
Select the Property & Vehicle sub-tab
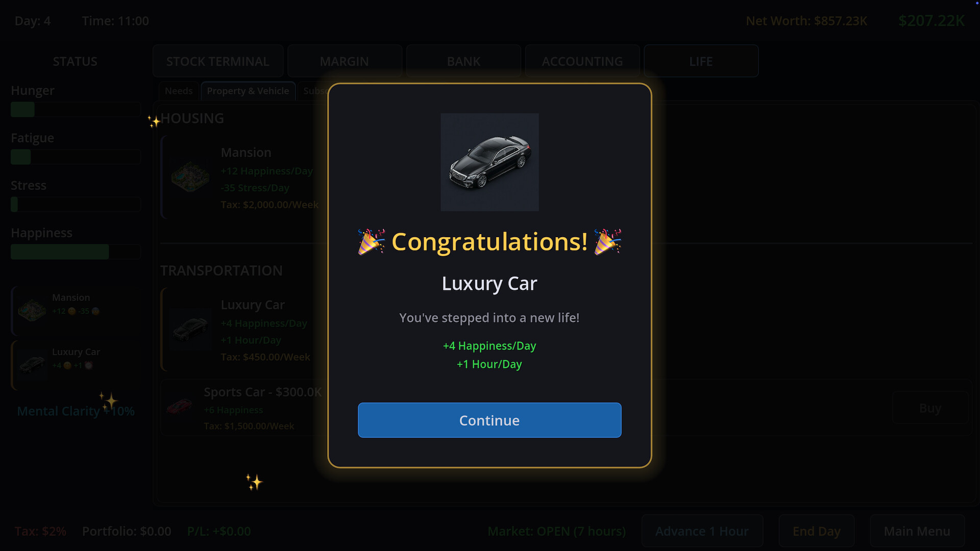(248, 91)
